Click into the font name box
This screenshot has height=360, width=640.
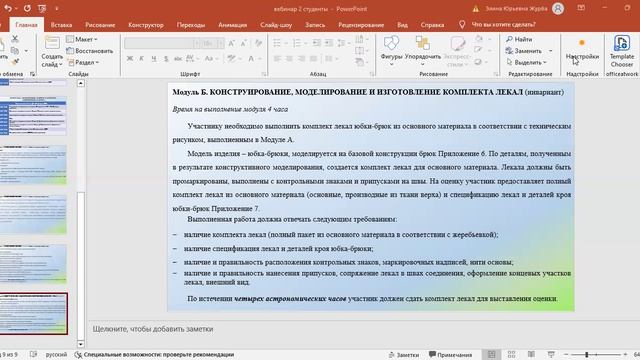pyautogui.click(x=158, y=43)
